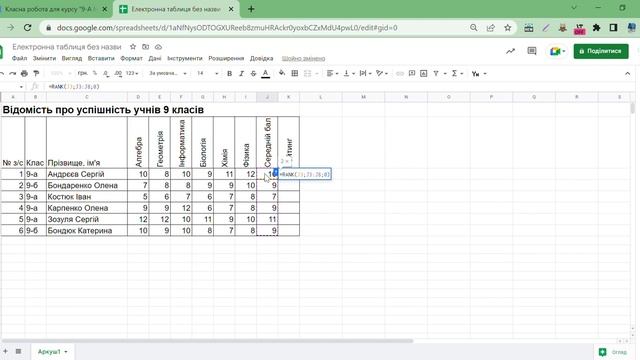The image size is (640, 360).
Task: Apply italic formatting
Action: pos(241,73)
